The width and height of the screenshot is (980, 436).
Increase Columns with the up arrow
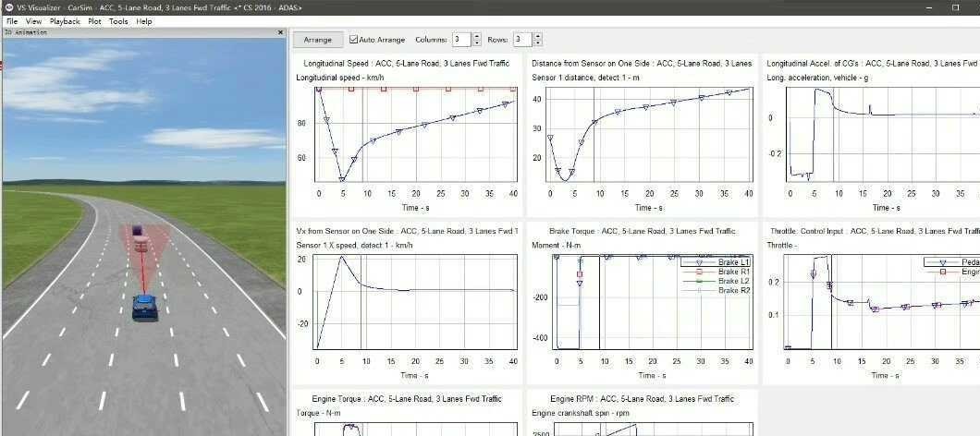(x=477, y=36)
